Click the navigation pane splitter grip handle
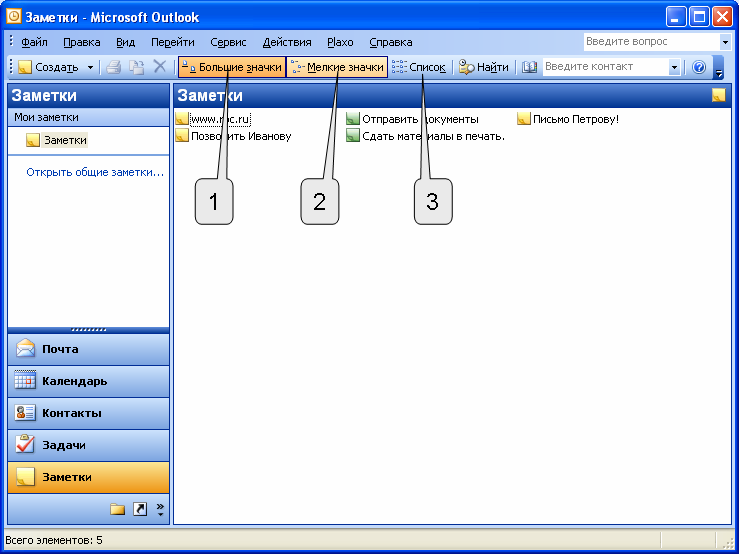739x554 pixels. [89, 330]
